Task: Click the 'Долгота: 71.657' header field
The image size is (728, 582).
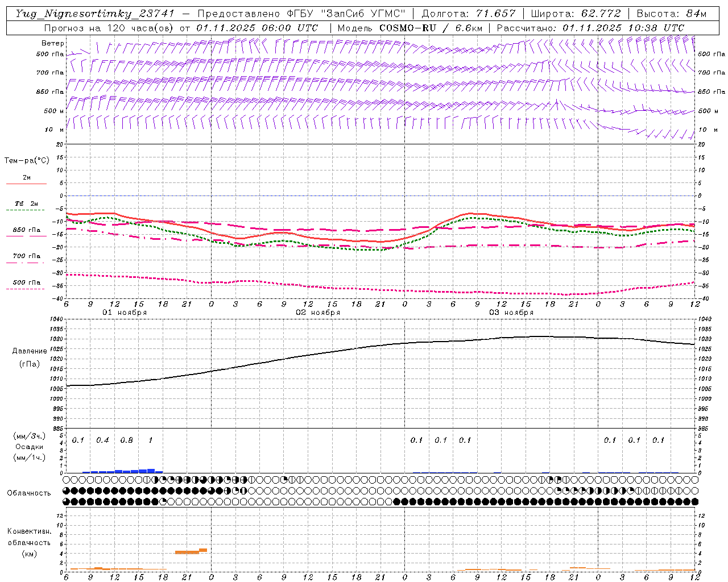Action: tap(469, 14)
